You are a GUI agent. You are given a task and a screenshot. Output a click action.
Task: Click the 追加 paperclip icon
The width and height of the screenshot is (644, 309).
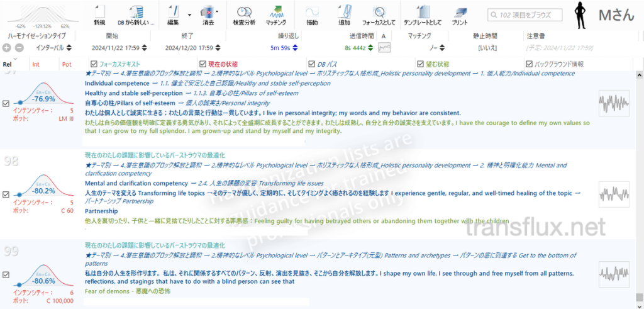(x=344, y=11)
